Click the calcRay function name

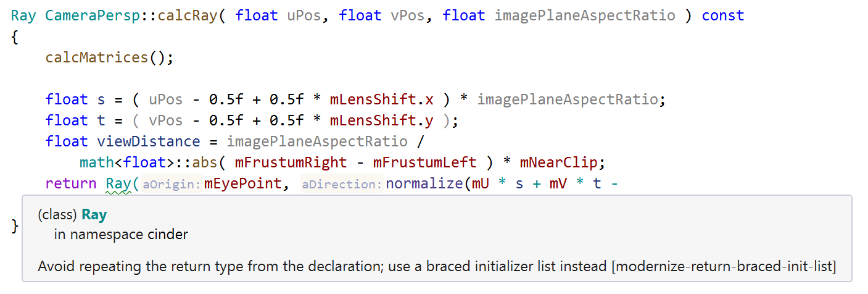coord(186,15)
